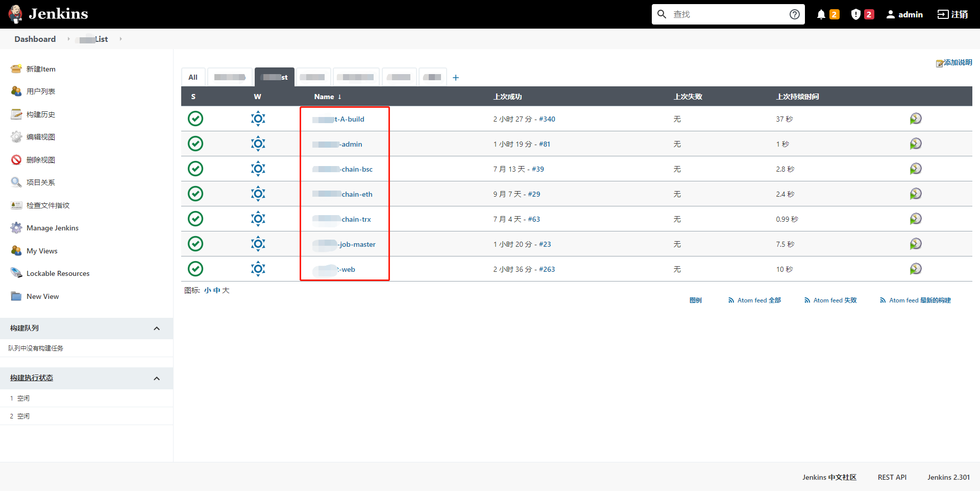
Task: Click the Jenkins logo icon
Action: pos(15,14)
